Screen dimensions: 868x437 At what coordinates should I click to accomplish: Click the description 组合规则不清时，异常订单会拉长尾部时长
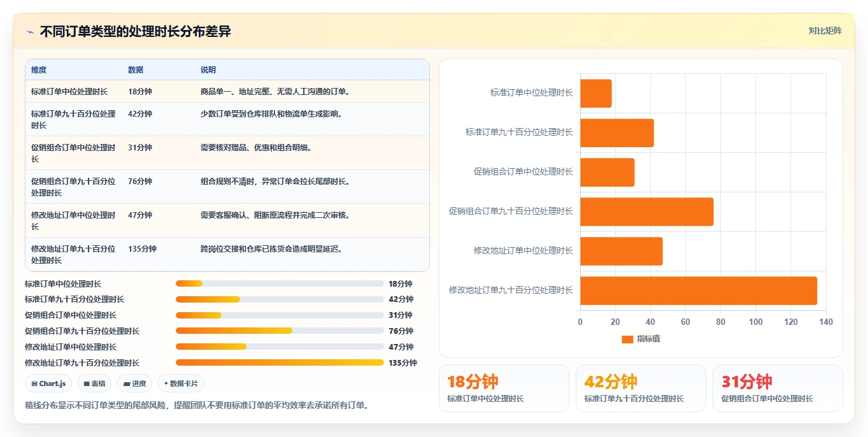[x=275, y=182]
